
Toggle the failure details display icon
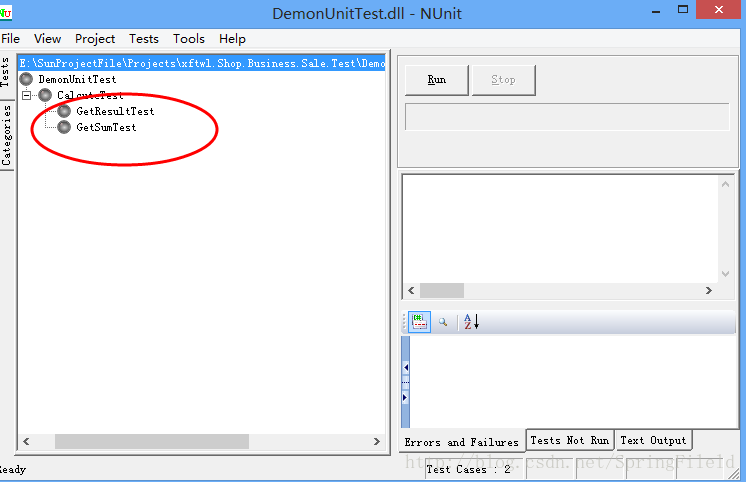(419, 322)
